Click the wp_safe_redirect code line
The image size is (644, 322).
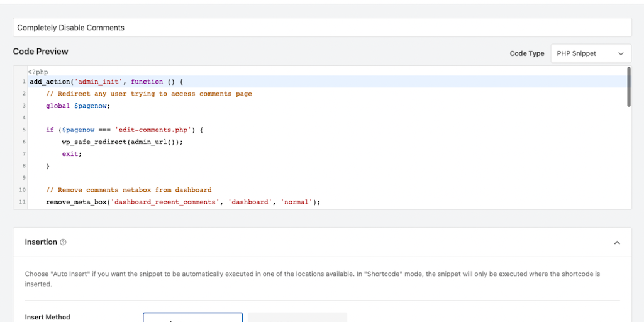pos(122,142)
